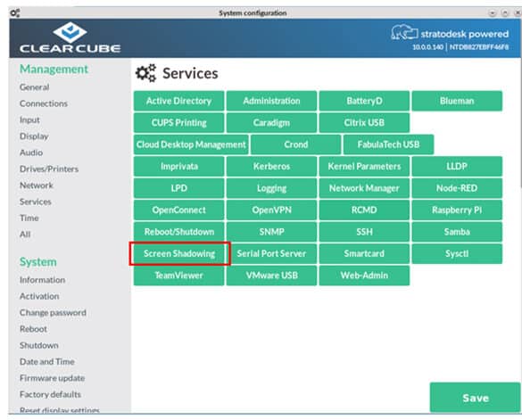Open the LLDP service
Viewport: 522px width, 420px height.
click(x=457, y=167)
